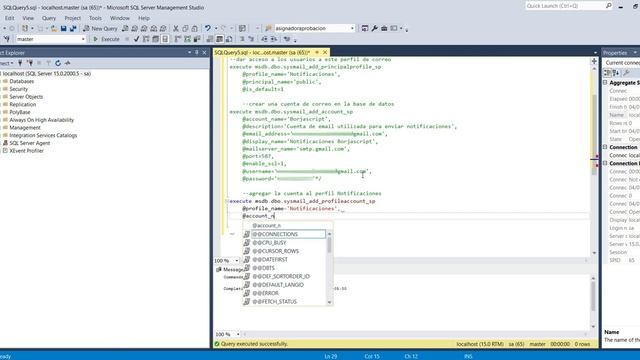Click the Uncomment Selected Lines icon
The image size is (640, 360).
251,39
